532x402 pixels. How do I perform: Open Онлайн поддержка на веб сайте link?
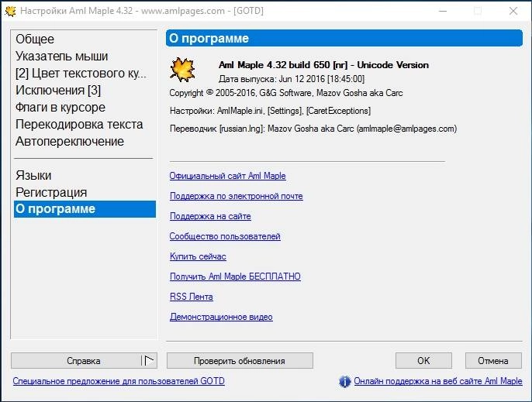pyautogui.click(x=438, y=381)
